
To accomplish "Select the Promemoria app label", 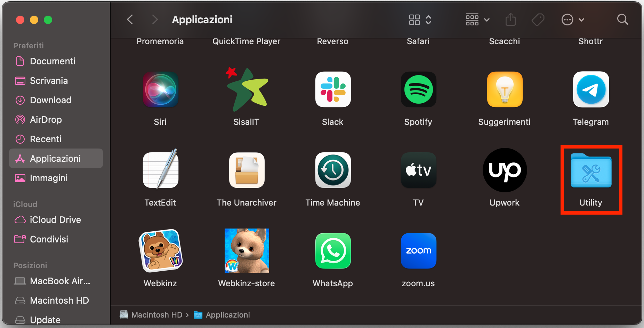I will point(160,41).
